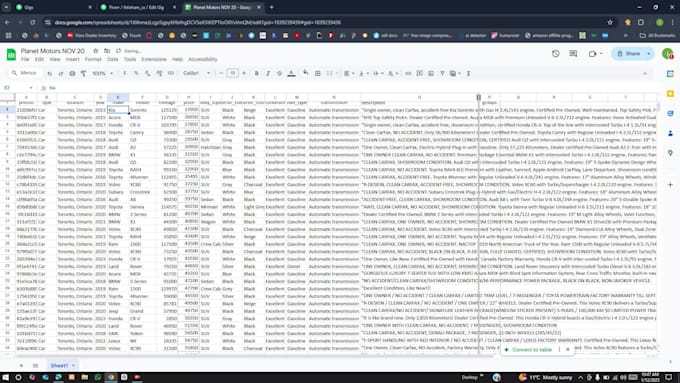The height and width of the screenshot is (383, 680).
Task: Toggle bold formatting
Action: [x=256, y=73]
